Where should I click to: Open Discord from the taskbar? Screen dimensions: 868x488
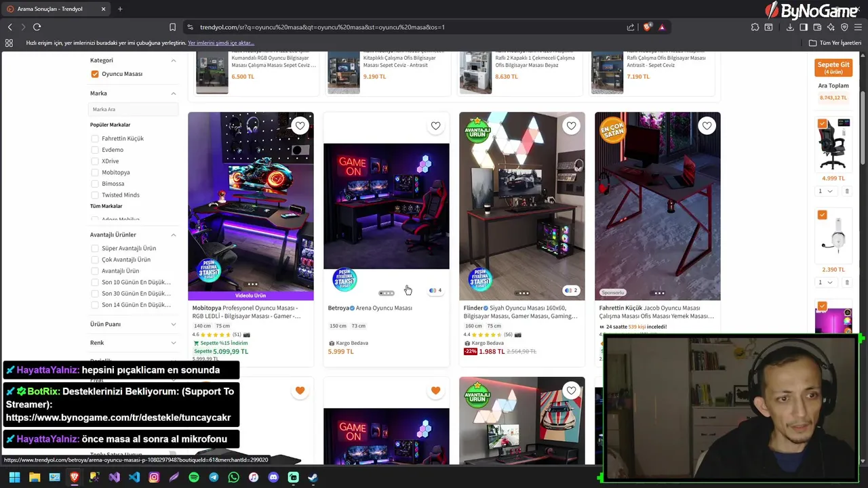[273, 477]
